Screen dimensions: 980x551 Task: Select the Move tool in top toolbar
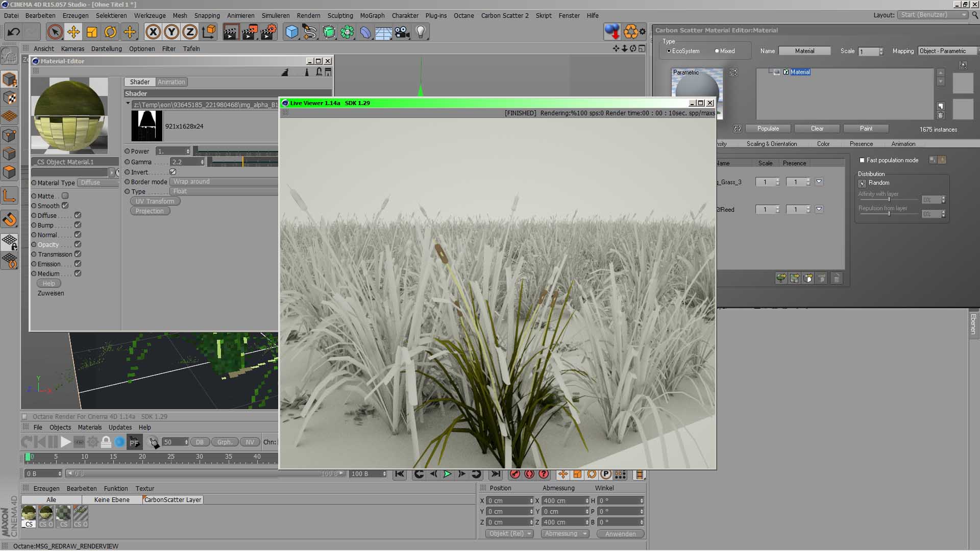click(x=73, y=32)
